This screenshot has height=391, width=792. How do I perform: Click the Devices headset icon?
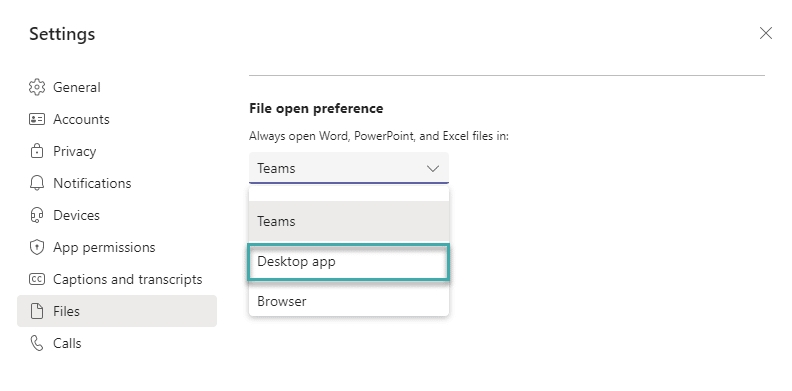point(37,215)
